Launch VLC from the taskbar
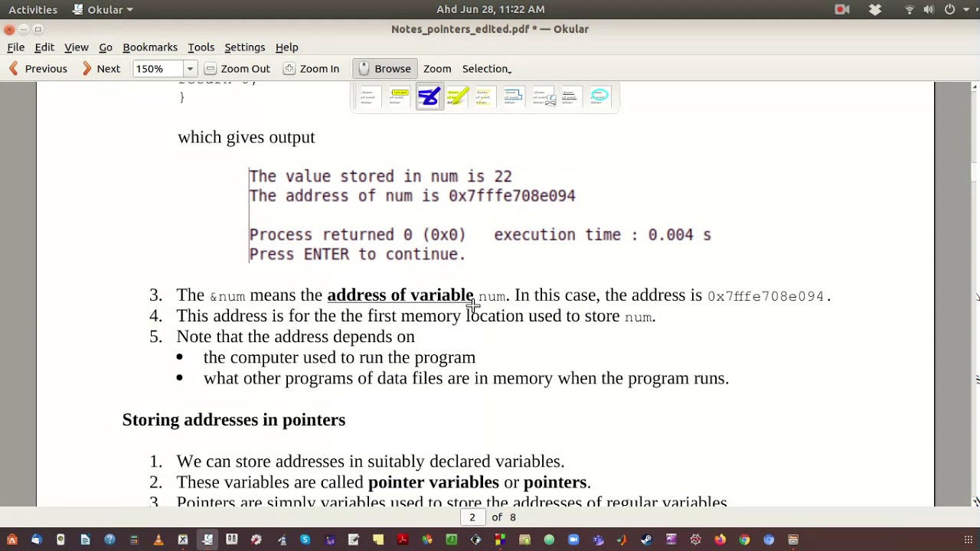This screenshot has width=980, height=551. [x=158, y=540]
